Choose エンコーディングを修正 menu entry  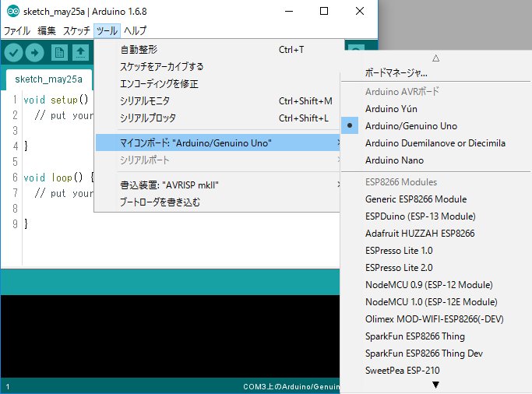(x=217, y=84)
